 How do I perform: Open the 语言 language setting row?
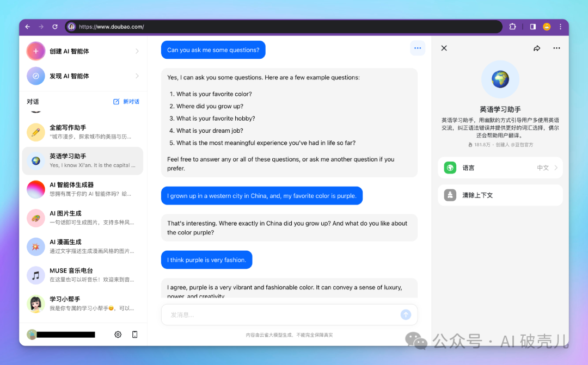(x=500, y=168)
